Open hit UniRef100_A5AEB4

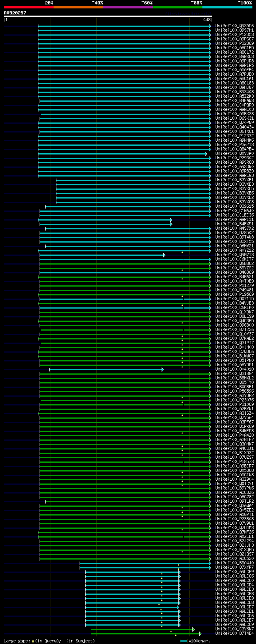click(x=234, y=70)
